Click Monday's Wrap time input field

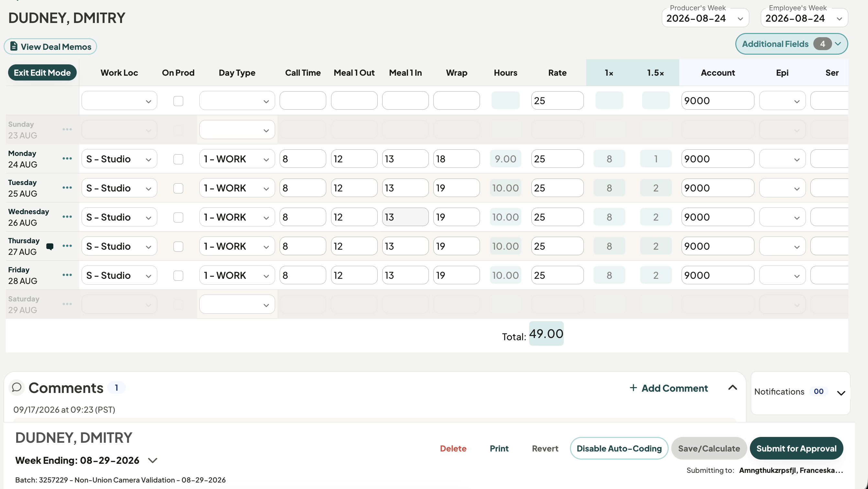[456, 158]
